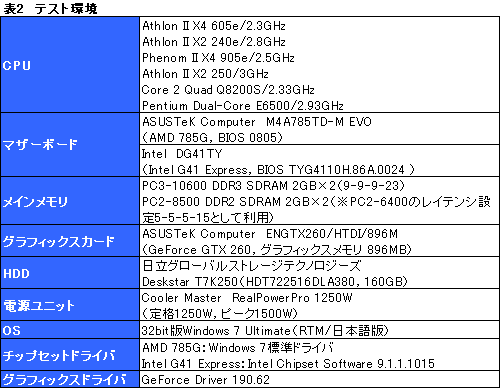Click the OS header cell
This screenshot has width=500, height=388.
70,330
